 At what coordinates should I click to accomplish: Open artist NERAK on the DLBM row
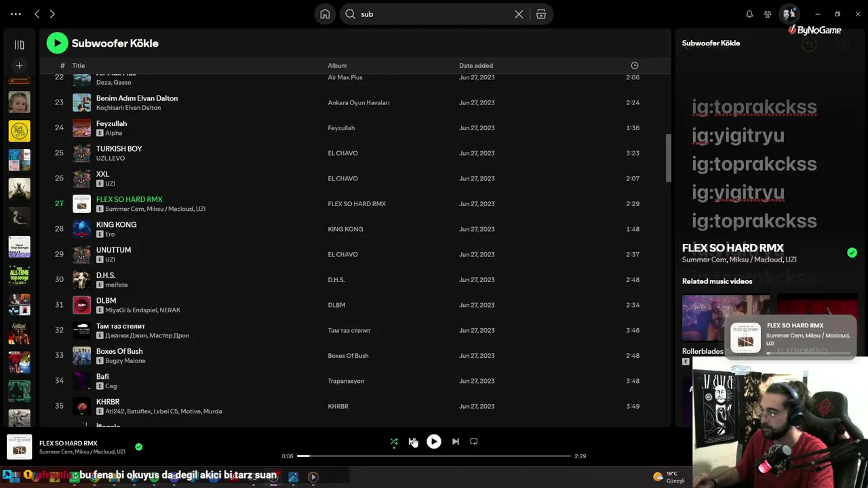pyautogui.click(x=171, y=310)
